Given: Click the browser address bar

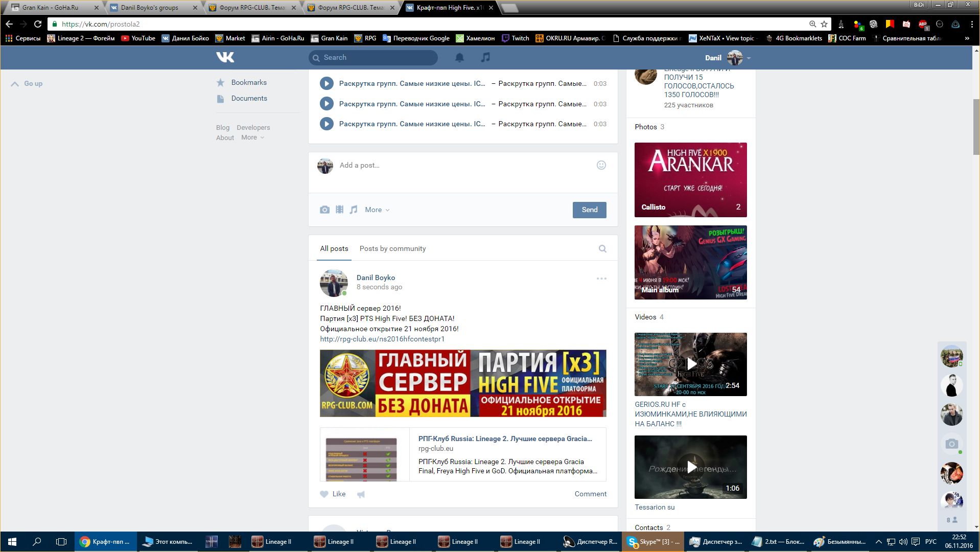Looking at the screenshot, I should pos(429,24).
